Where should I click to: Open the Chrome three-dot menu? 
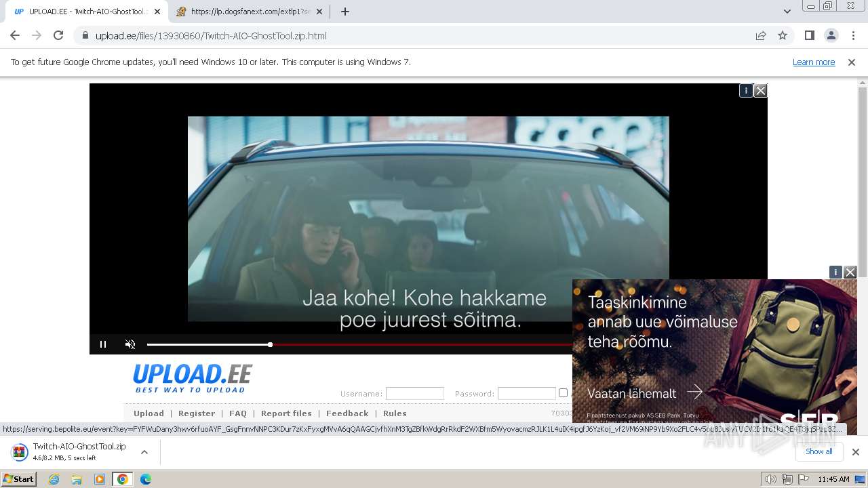coord(853,36)
